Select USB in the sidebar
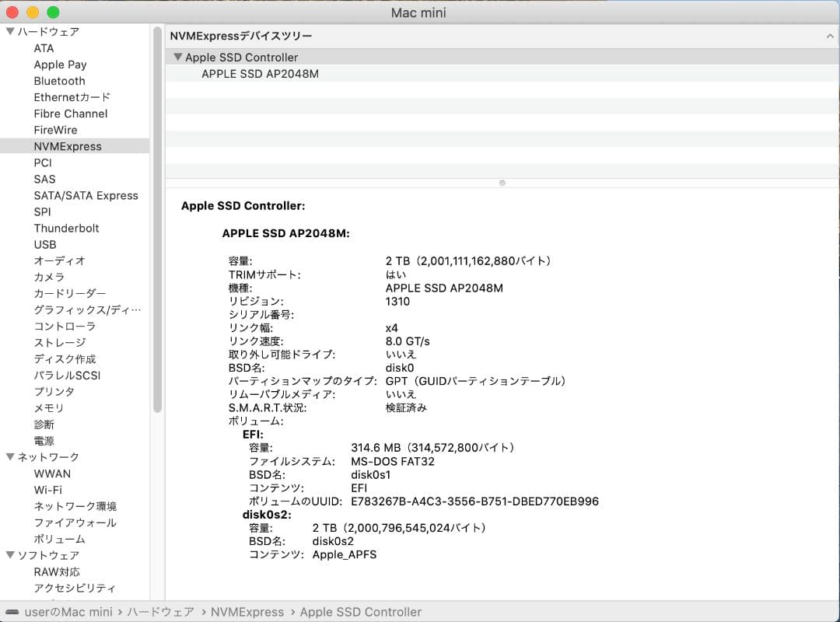Viewport: 840px width, 622px height. pyautogui.click(x=45, y=244)
